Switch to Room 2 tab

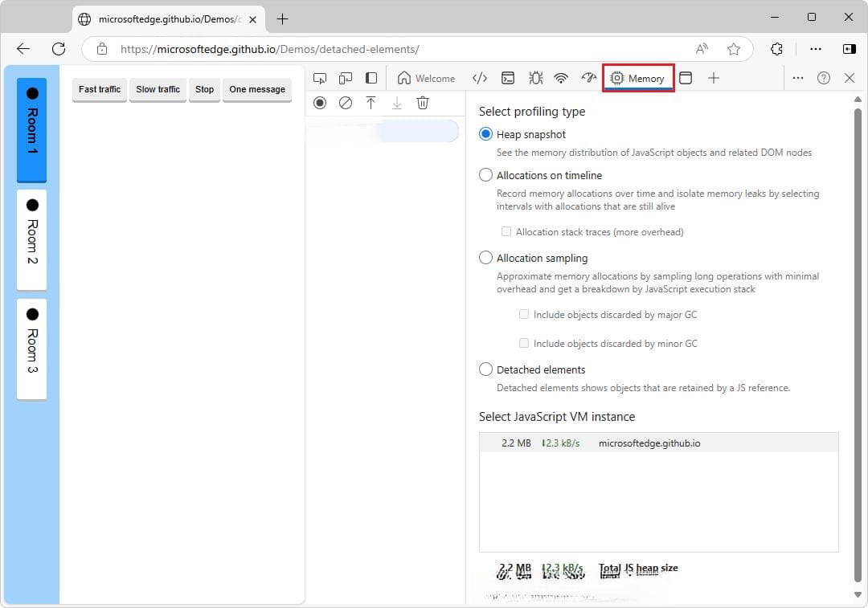coord(31,239)
